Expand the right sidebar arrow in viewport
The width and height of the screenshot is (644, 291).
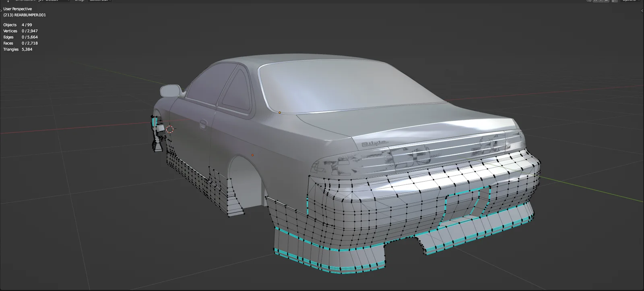click(642, 10)
